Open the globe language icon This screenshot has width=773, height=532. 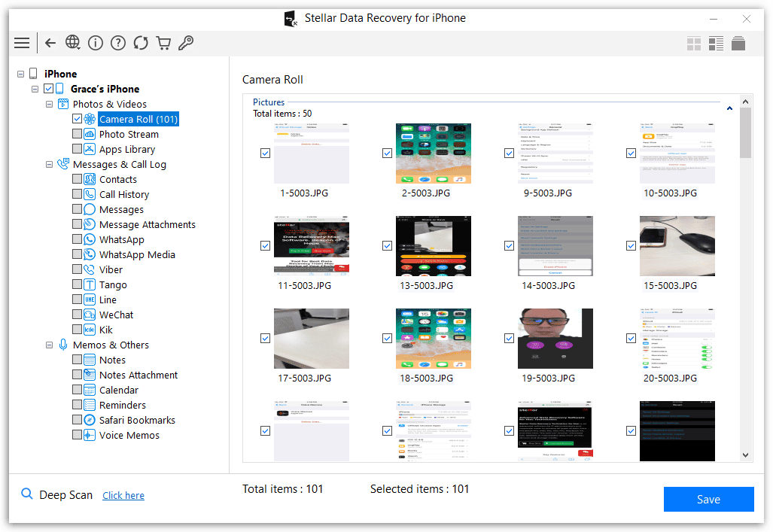coord(72,42)
